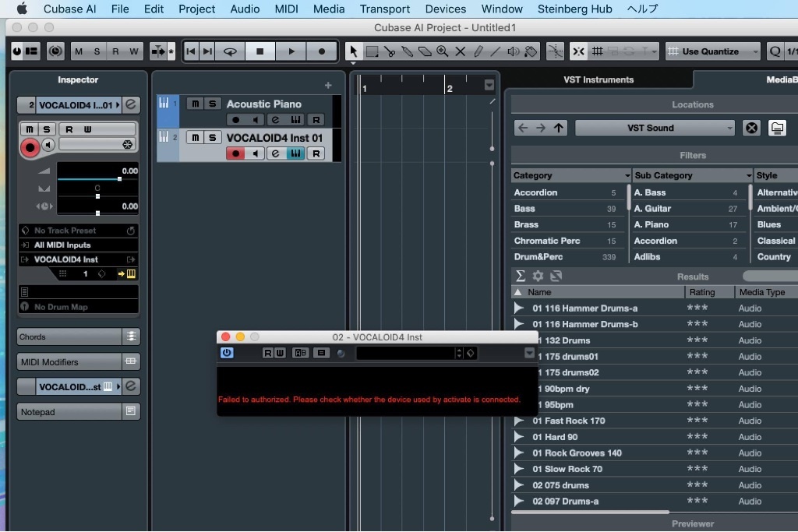Open the VST Sound location dropdown

tap(655, 129)
